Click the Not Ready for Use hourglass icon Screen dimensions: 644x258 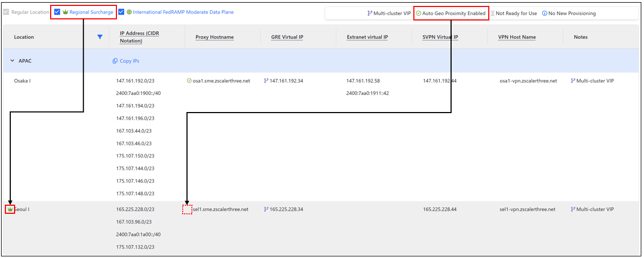coord(493,13)
